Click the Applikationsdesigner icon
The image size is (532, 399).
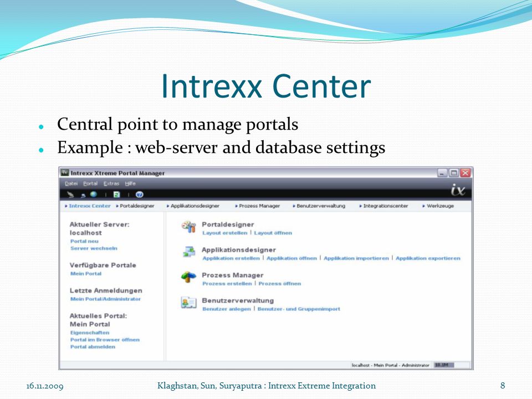pos(188,252)
